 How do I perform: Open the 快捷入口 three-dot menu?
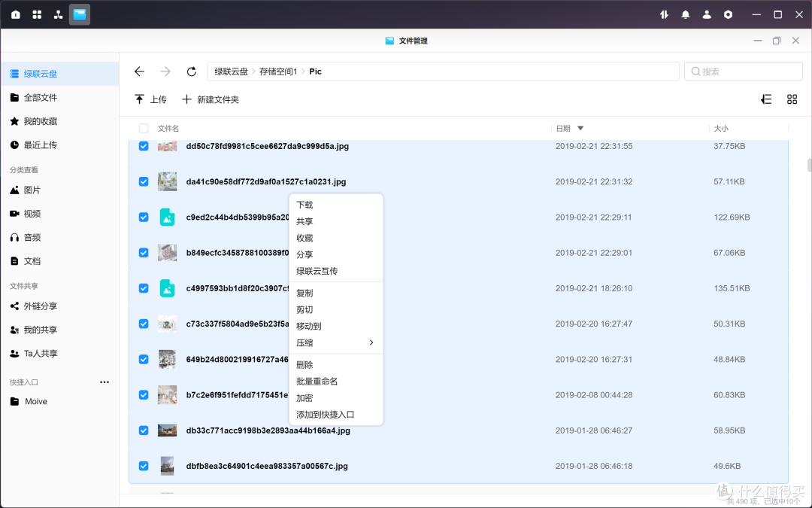tap(105, 382)
